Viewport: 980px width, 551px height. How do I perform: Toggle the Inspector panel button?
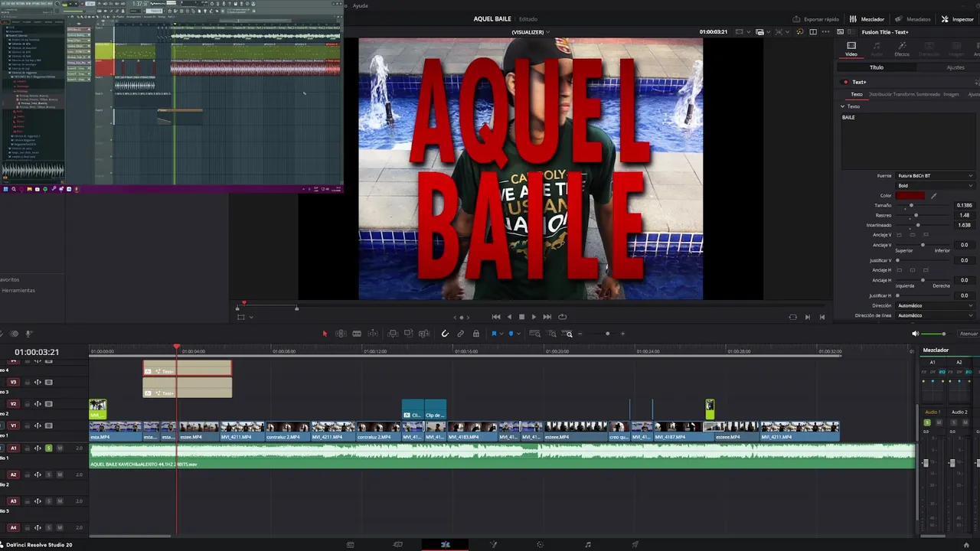click(x=957, y=19)
